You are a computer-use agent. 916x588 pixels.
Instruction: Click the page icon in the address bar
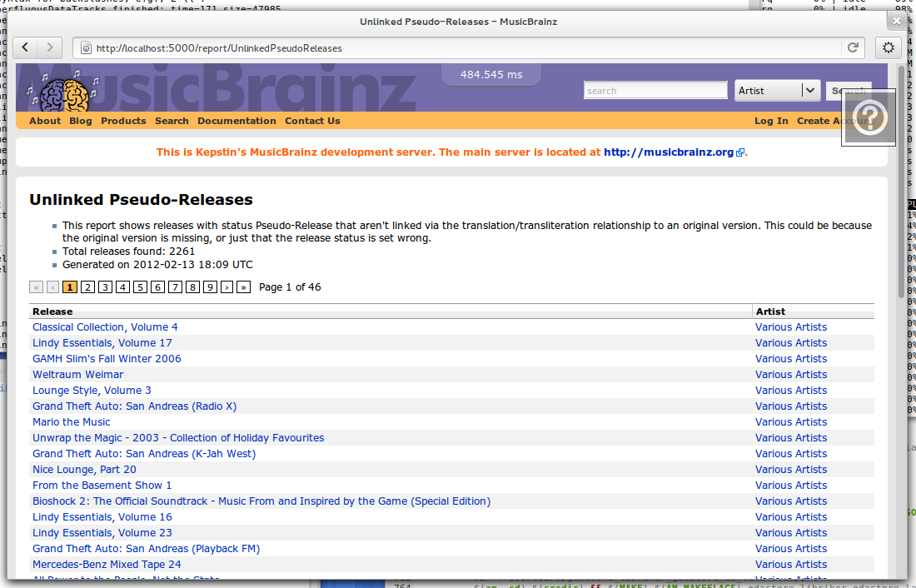point(86,48)
